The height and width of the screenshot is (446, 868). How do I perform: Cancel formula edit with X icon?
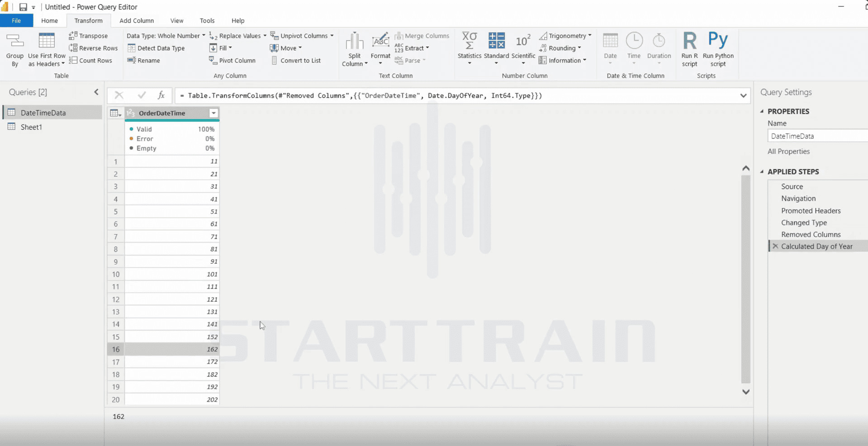point(119,95)
